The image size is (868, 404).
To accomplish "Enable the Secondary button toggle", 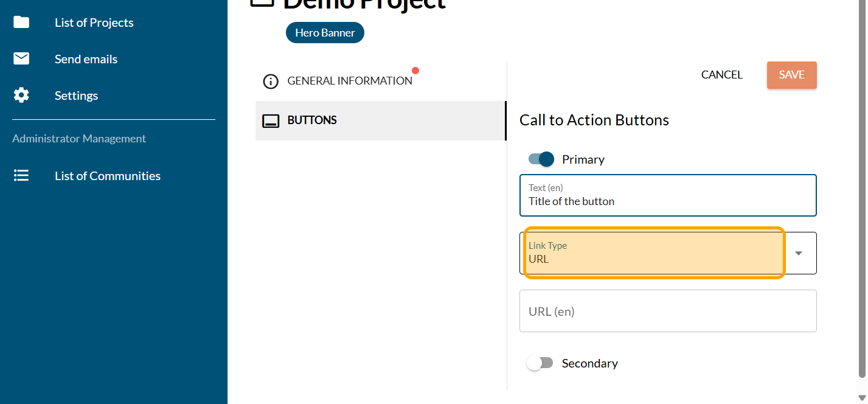I will point(540,363).
